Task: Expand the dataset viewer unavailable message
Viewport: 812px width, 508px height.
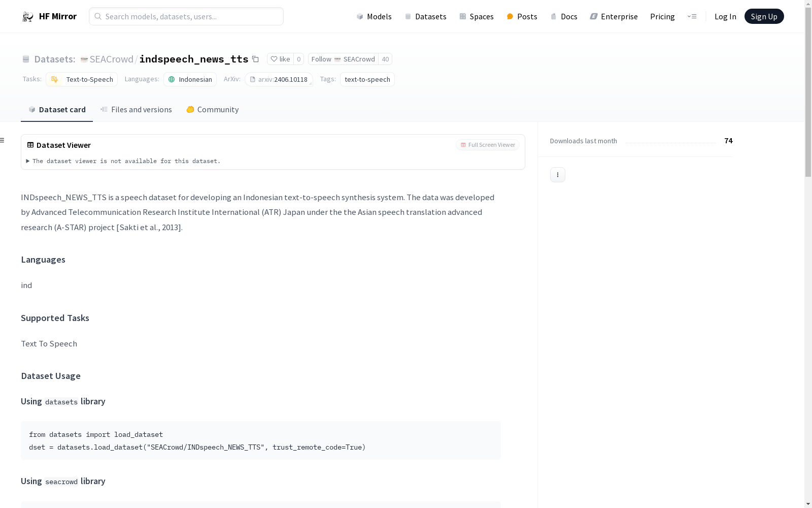Action: (124, 161)
